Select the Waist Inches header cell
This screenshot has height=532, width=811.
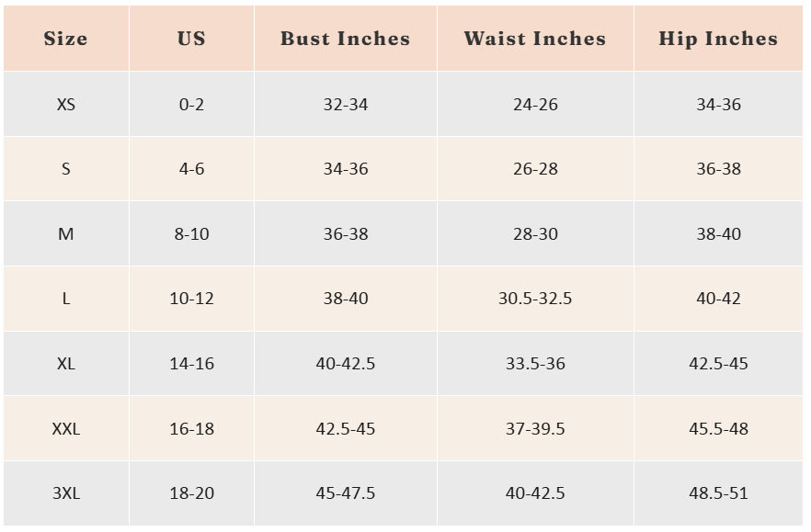535,39
